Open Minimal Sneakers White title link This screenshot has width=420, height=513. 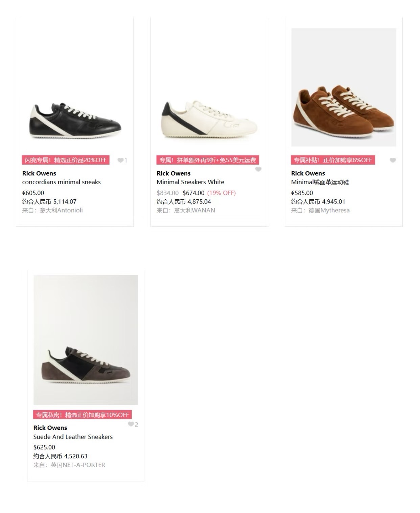pyautogui.click(x=190, y=182)
